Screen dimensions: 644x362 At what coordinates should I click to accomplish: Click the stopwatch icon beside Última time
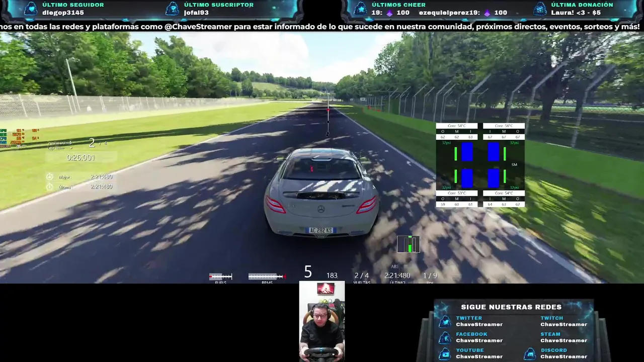point(49,187)
